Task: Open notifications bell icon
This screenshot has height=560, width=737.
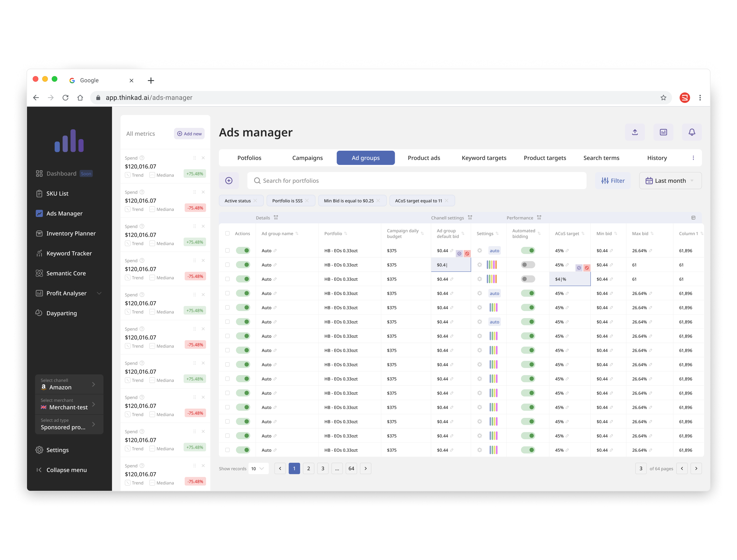Action: click(692, 132)
